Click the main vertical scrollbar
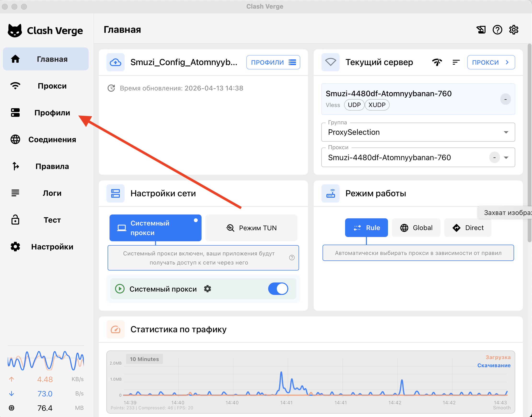The width and height of the screenshot is (532, 417). (529, 143)
